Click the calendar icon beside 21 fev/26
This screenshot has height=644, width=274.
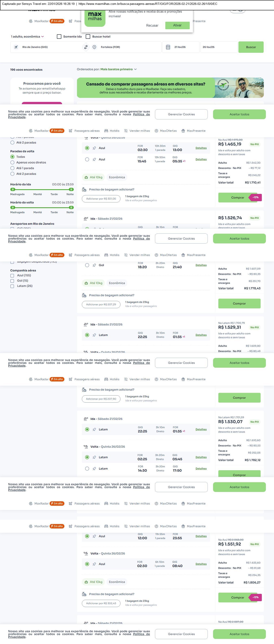168,47
